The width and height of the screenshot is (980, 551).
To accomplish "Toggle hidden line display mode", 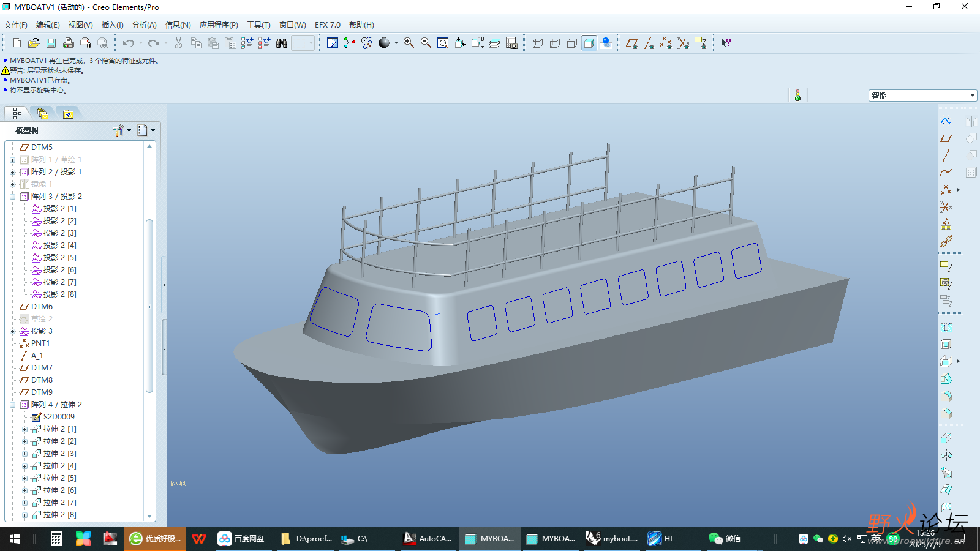I will tap(555, 43).
